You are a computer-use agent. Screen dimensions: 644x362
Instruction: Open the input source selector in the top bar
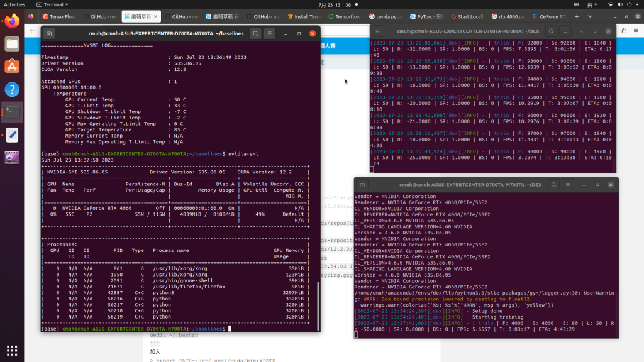pos(592,4)
